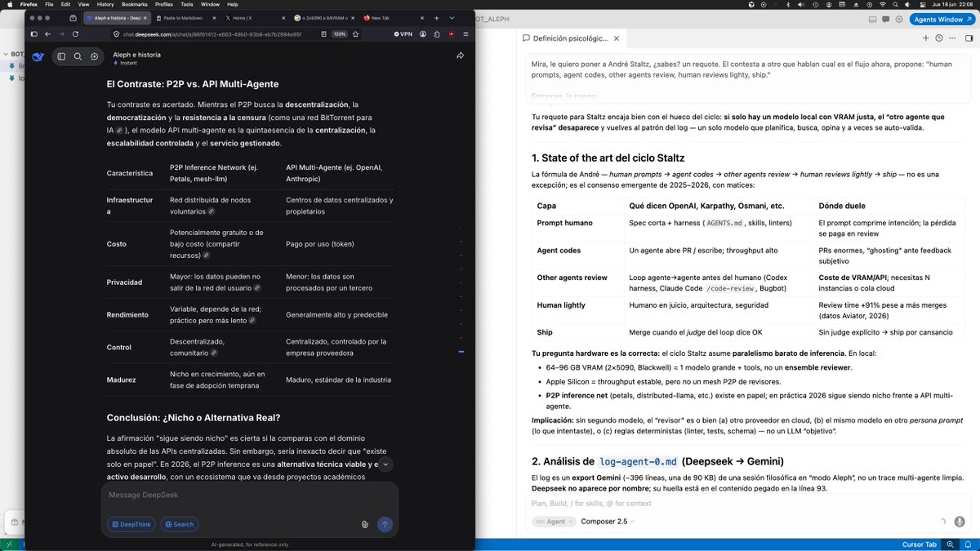
Task: Click the Privacidad table row label
Action: pyautogui.click(x=124, y=282)
